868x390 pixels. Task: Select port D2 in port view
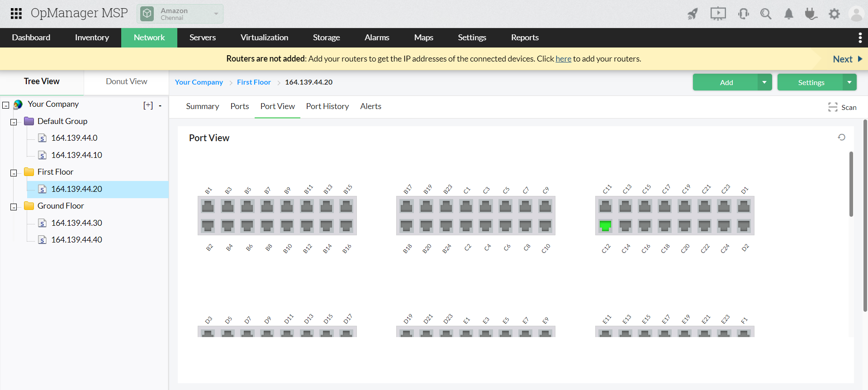[x=744, y=225]
